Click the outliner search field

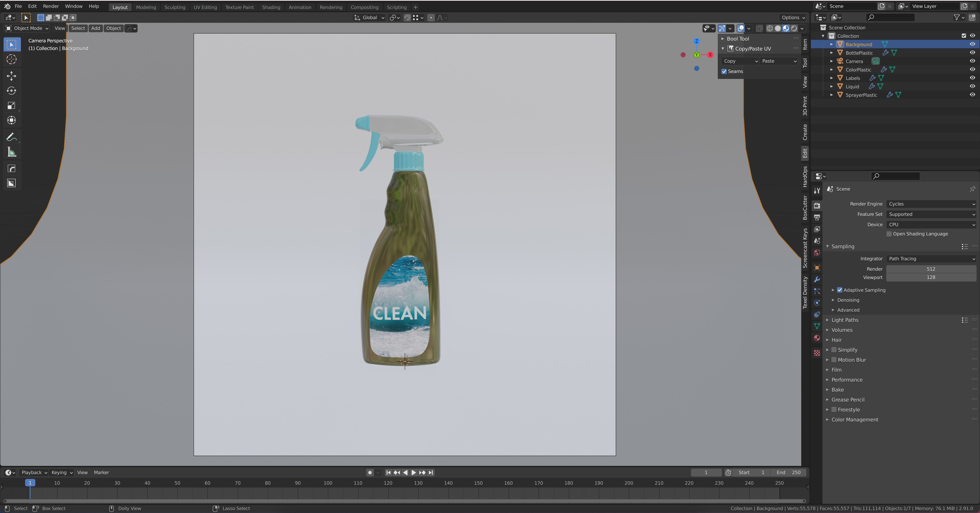[890, 17]
